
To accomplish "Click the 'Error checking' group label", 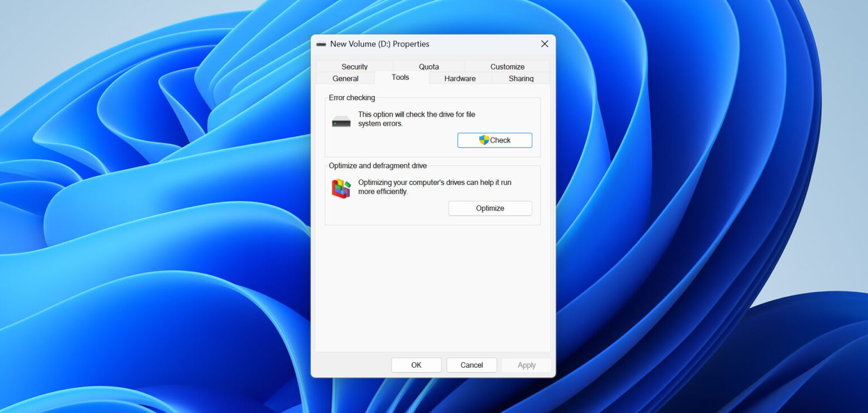I will pyautogui.click(x=352, y=98).
